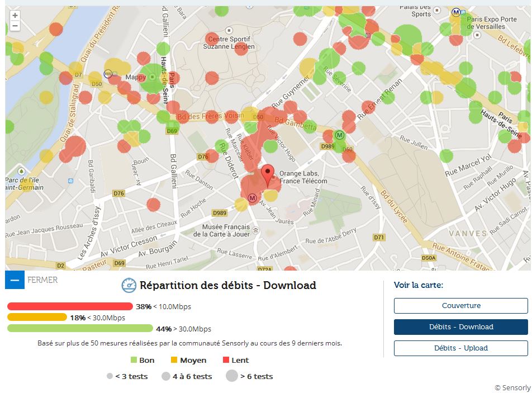The height and width of the screenshot is (393, 532).
Task: Click the speedometer icon beside Répartition des débits
Action: [129, 286]
